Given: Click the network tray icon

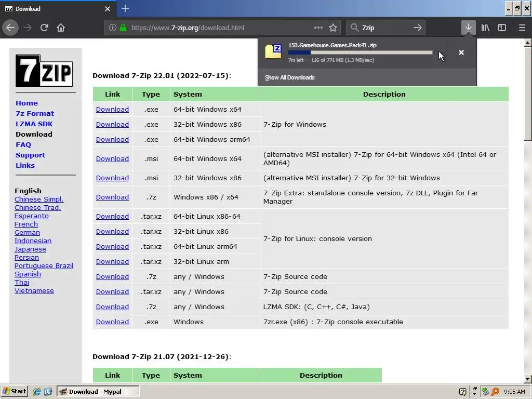Looking at the screenshot, I should tap(486, 392).
